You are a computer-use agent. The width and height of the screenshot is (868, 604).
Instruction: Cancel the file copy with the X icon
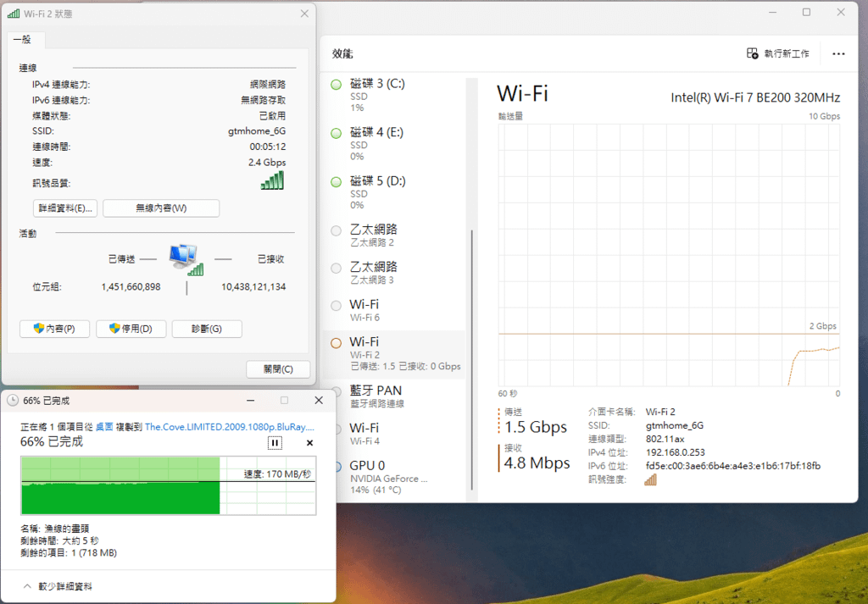309,442
